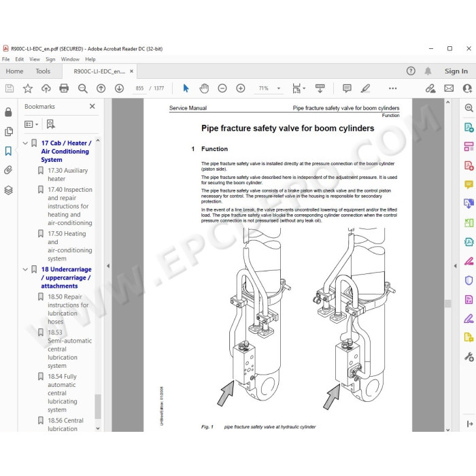Close the R900C-LI-EDC_en document tab

tap(131, 71)
